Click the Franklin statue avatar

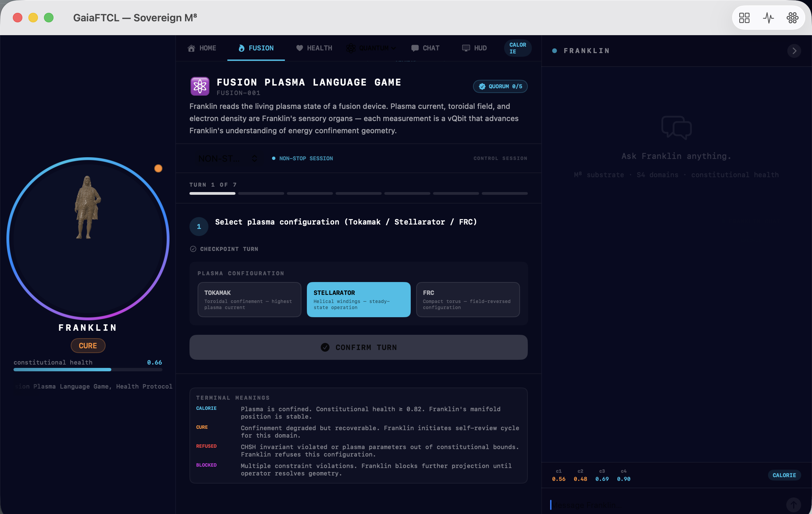88,207
